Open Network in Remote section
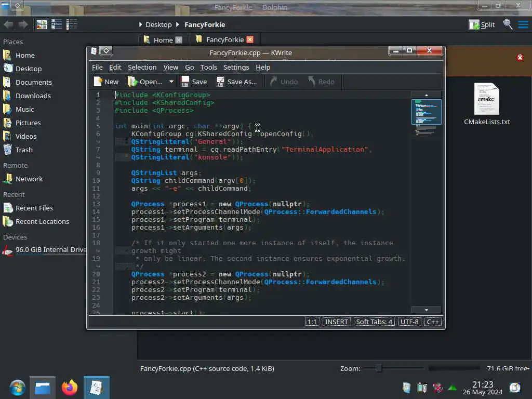This screenshot has height=399, width=532. pyautogui.click(x=29, y=179)
